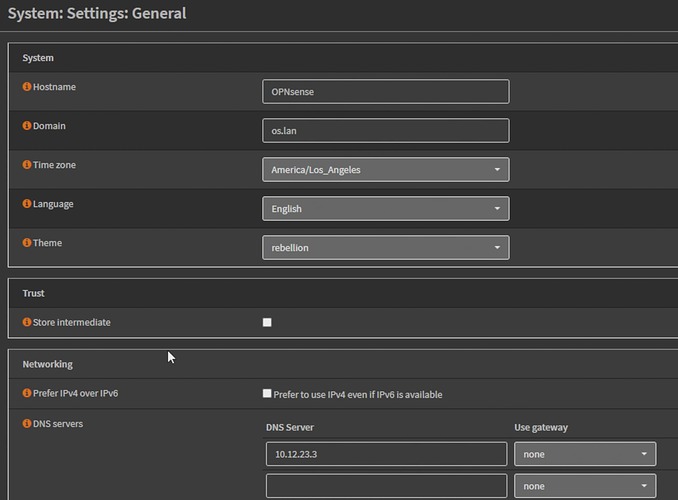Click the Hostname field containing OPNsense
This screenshot has height=500, width=678.
(385, 92)
